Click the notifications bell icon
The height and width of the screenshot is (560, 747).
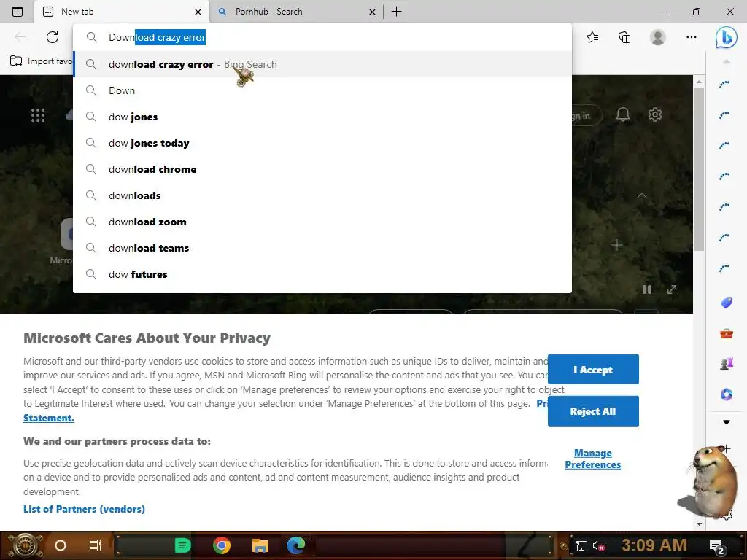pyautogui.click(x=623, y=114)
